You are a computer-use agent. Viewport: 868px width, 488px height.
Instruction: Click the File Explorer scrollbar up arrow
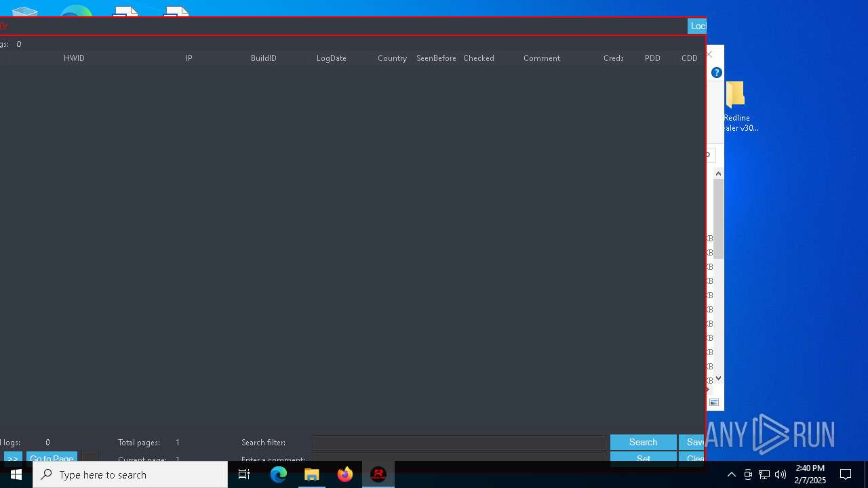click(718, 174)
